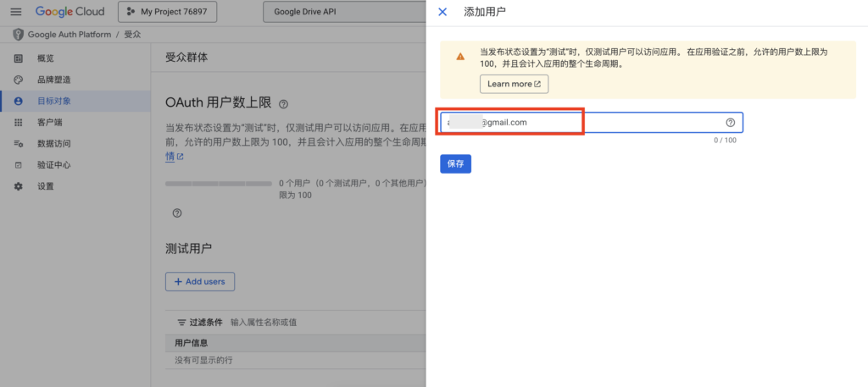This screenshot has width=868, height=387.
Task: Select 目标对象 in the sidebar
Action: [53, 101]
